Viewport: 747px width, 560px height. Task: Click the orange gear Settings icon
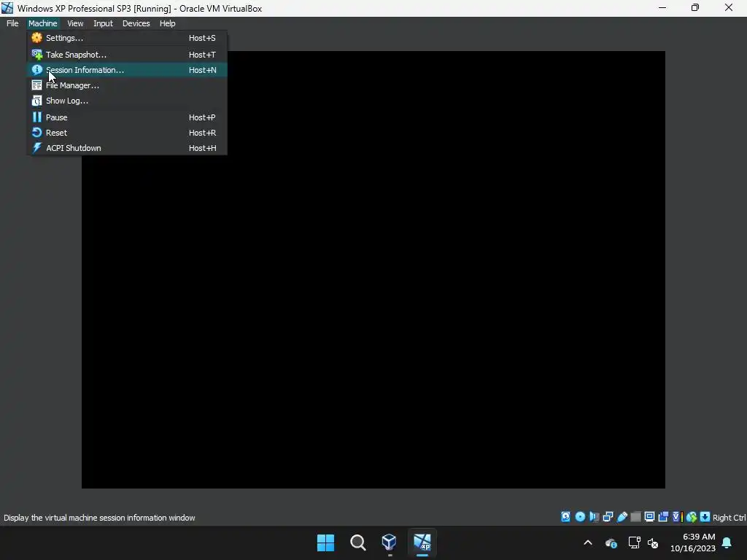point(36,38)
